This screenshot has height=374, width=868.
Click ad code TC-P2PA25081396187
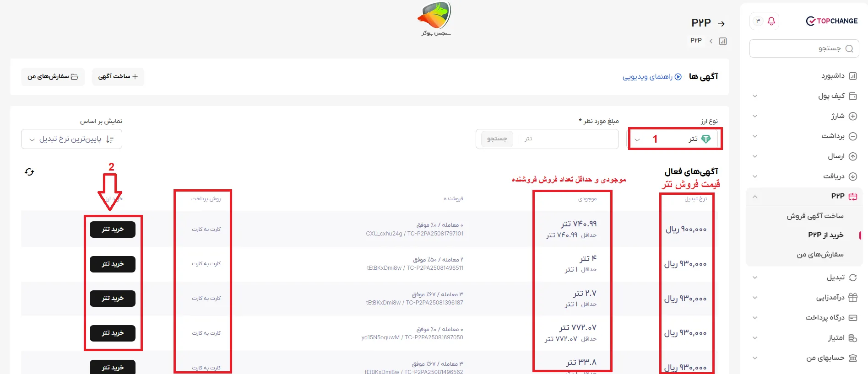click(x=434, y=303)
